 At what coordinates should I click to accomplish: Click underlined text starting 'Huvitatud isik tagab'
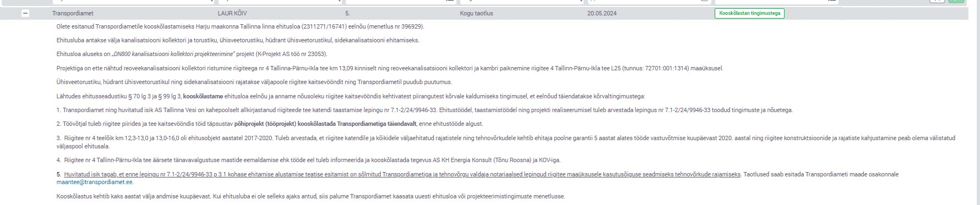[402, 174]
